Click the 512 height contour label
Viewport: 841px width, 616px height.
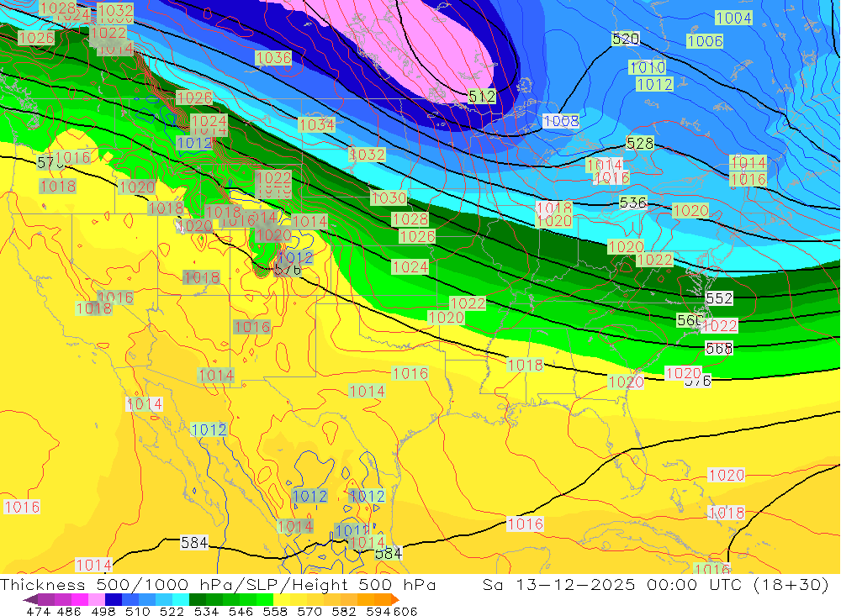pos(482,97)
